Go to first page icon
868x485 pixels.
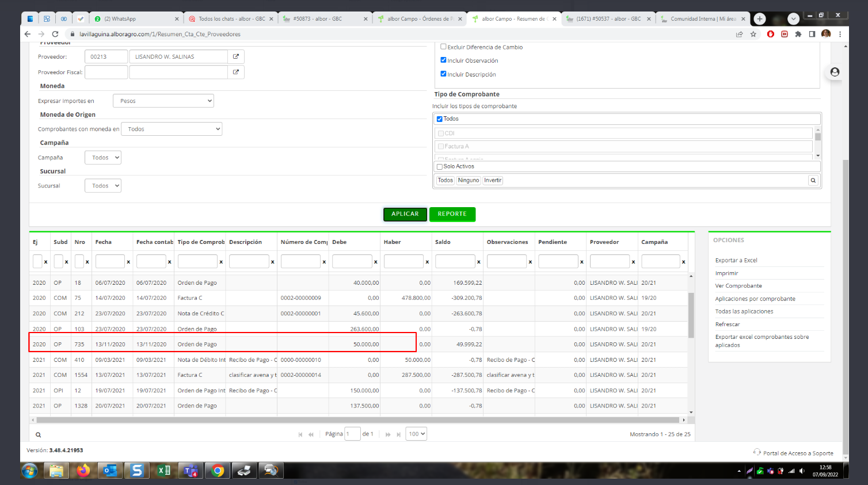coord(300,434)
